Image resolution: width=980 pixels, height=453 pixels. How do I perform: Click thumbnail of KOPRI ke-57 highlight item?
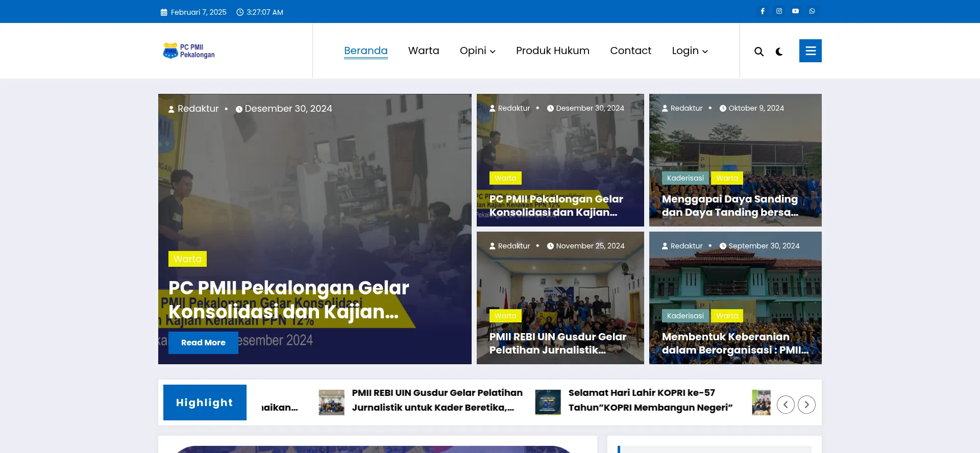[x=548, y=402]
